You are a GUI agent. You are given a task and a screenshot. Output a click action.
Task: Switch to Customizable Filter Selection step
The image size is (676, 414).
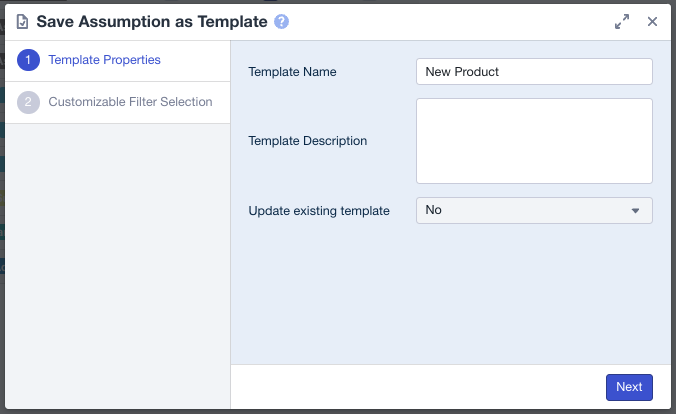(x=130, y=102)
